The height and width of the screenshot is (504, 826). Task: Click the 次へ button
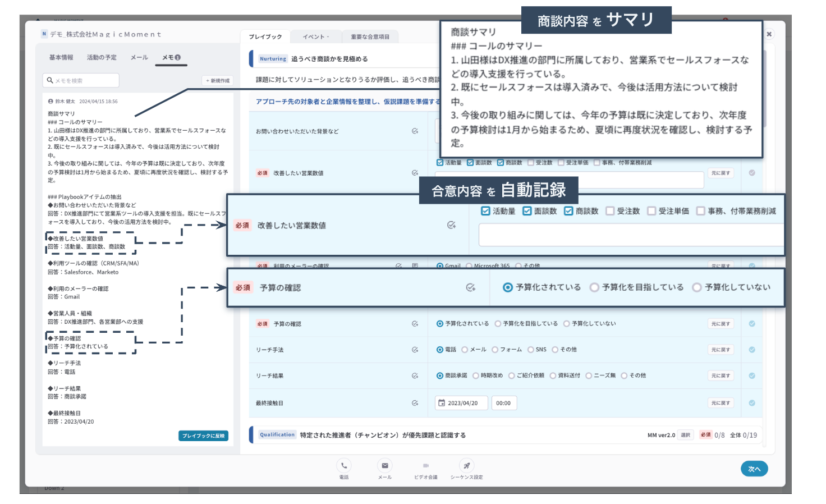(x=754, y=469)
